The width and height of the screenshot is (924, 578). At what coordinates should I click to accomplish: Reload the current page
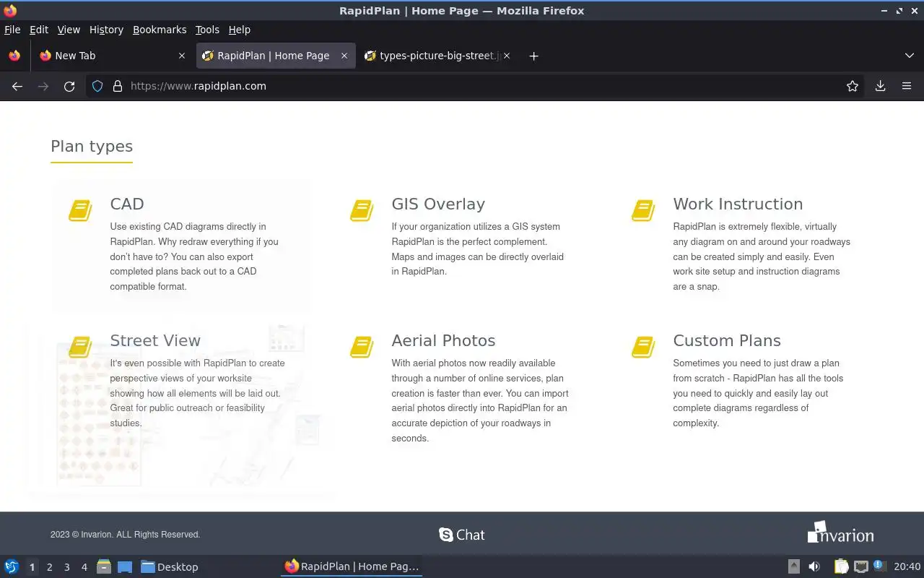(x=69, y=86)
